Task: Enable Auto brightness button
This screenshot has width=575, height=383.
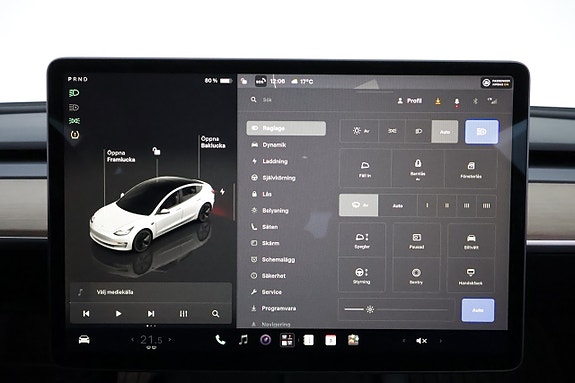Action: click(478, 310)
